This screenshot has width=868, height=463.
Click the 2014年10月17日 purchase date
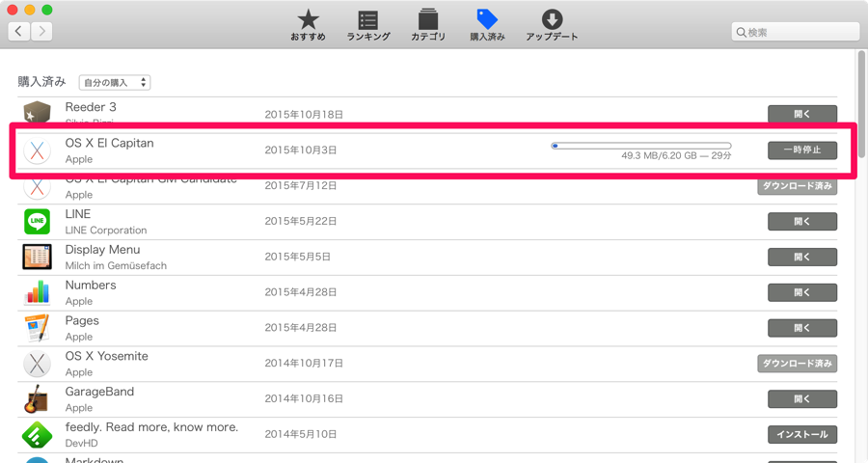click(x=304, y=364)
